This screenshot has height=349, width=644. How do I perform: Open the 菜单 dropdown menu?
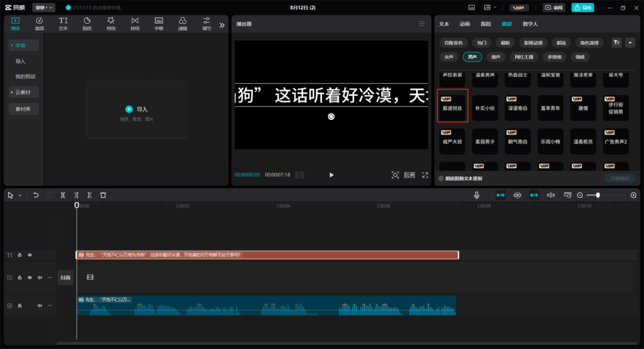point(44,7)
